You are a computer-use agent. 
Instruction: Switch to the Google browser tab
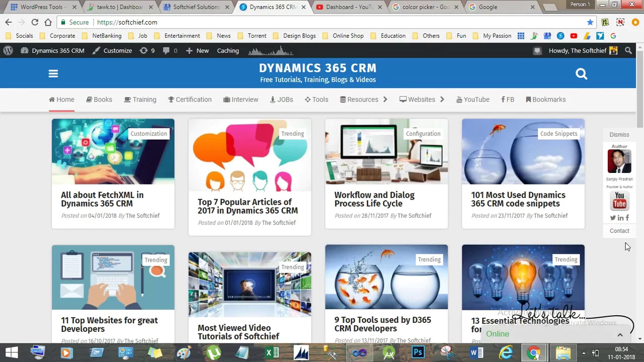click(x=502, y=7)
